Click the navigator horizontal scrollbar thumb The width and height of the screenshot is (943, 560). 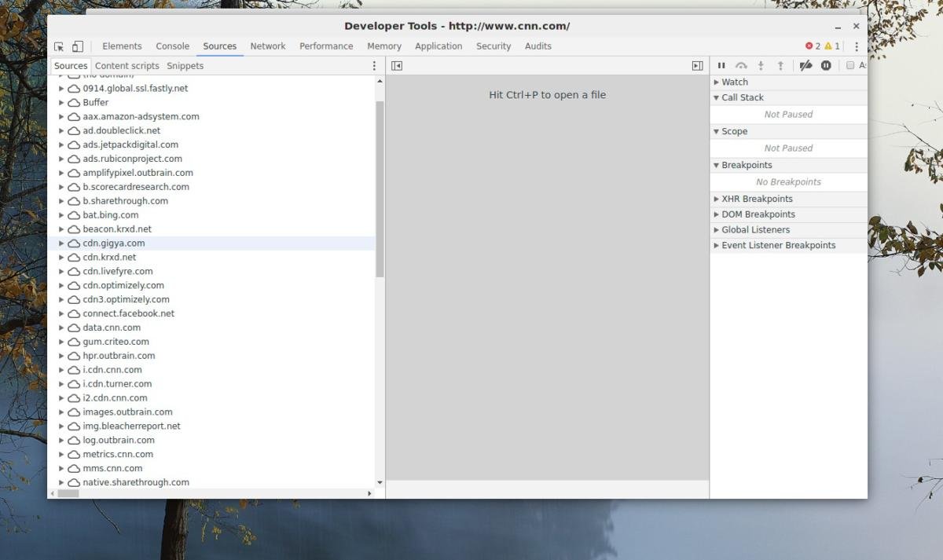(68, 493)
